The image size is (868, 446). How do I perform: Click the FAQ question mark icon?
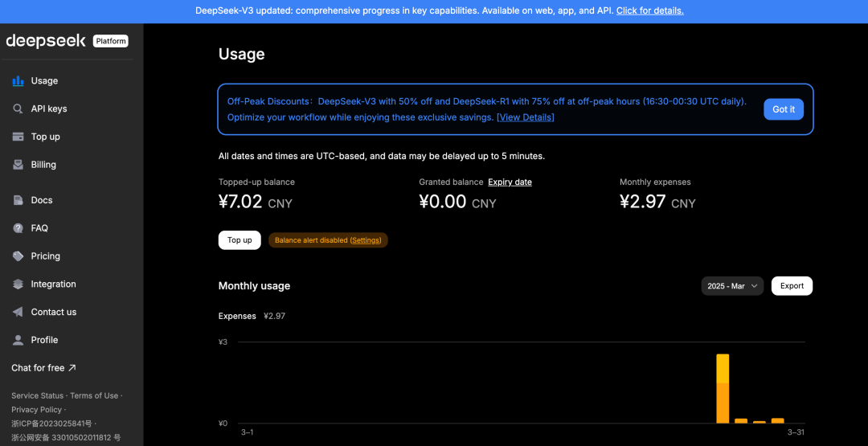tap(18, 228)
